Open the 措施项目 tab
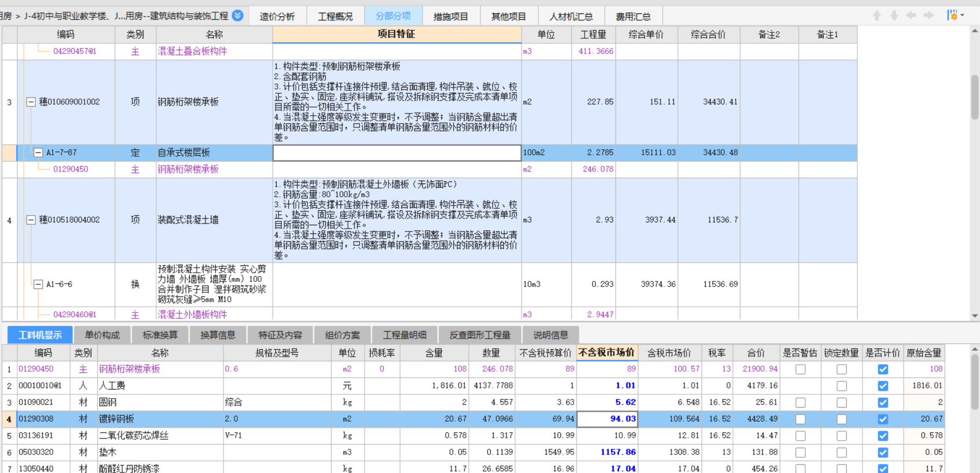Screen dimensions: 980x473 coord(451,16)
